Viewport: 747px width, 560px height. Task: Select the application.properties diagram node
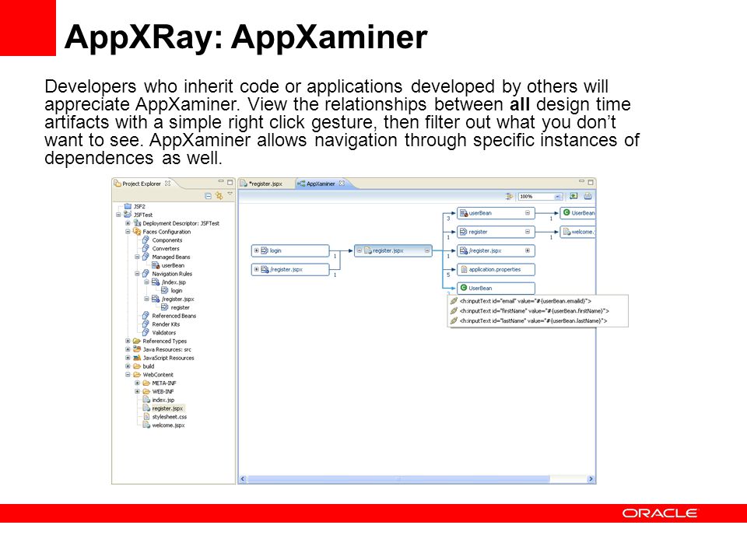(496, 270)
